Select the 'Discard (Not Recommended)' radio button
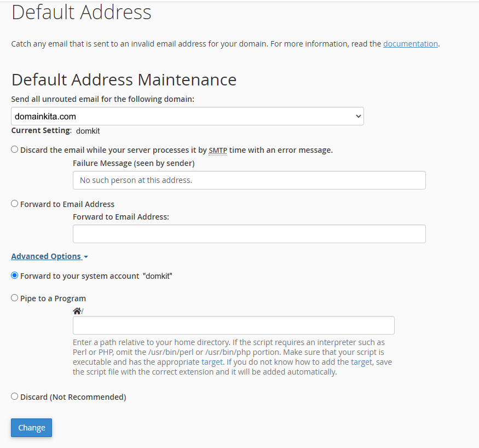The height and width of the screenshot is (448, 479). coord(15,397)
